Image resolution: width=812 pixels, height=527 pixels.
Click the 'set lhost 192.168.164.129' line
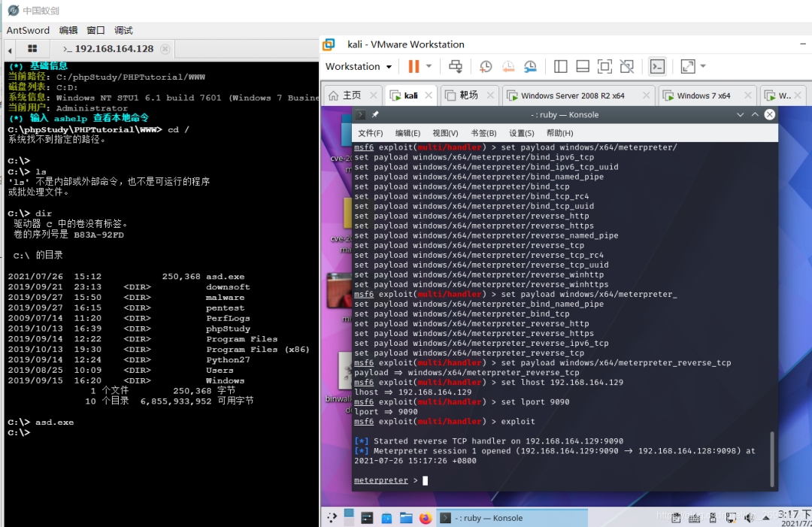[562, 382]
